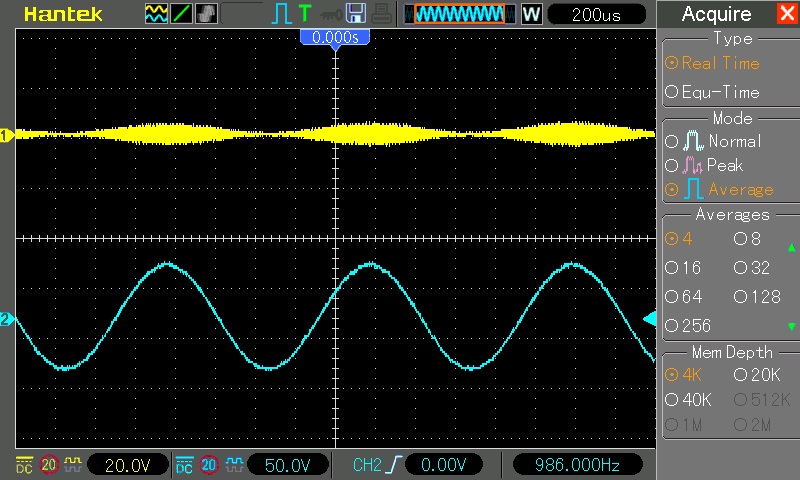Viewport: 800px width, 480px height.
Task: Click the cyan trigger level arrow marker
Action: 648,318
